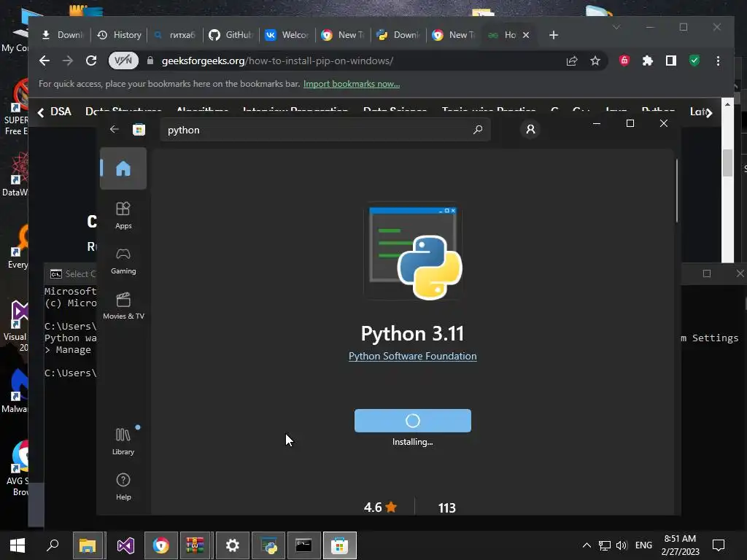Open Help in Microsoft Store sidebar
The width and height of the screenshot is (747, 560).
(123, 486)
